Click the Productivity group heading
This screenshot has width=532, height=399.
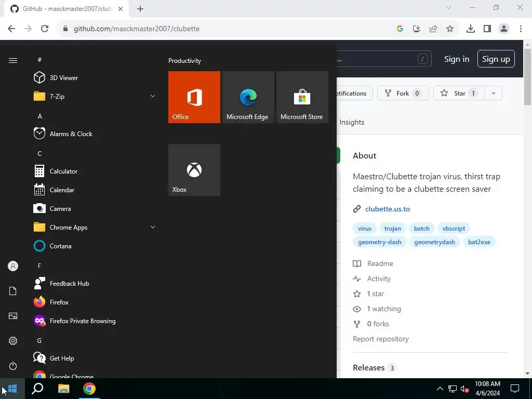184,61
